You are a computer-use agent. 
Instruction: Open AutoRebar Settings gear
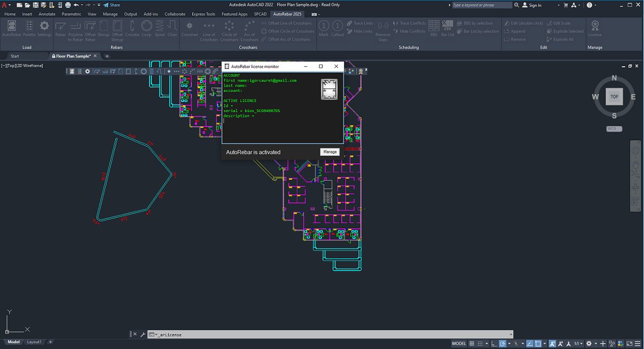point(44,29)
